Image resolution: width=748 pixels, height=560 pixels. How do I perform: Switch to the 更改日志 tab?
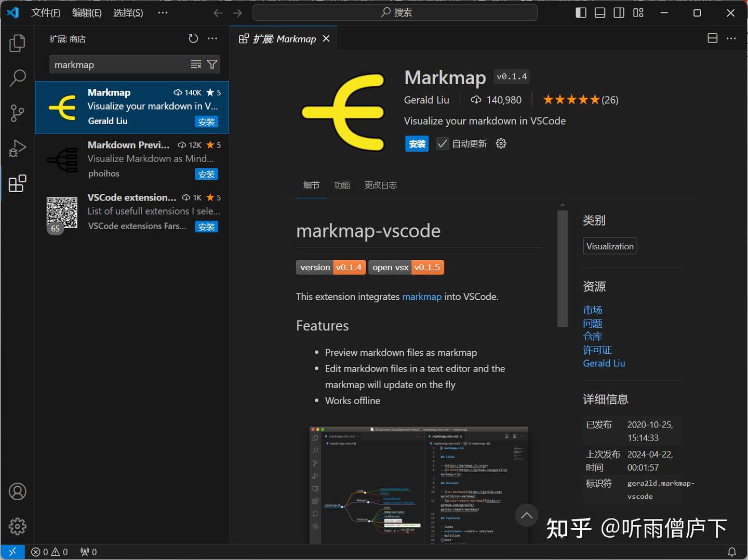coord(380,185)
